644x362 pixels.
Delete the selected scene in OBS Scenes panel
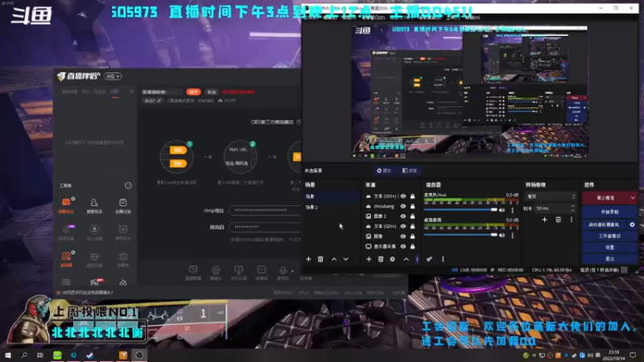320,259
